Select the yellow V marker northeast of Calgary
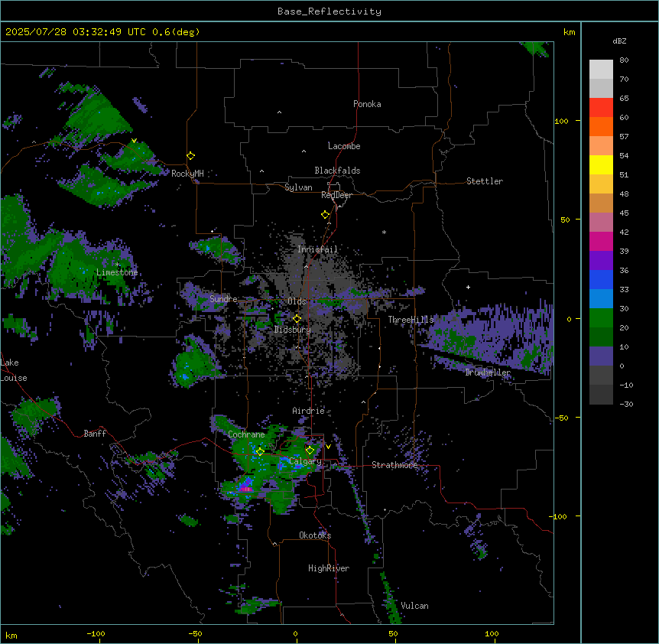Screen dimensions: 659x644 click(328, 447)
